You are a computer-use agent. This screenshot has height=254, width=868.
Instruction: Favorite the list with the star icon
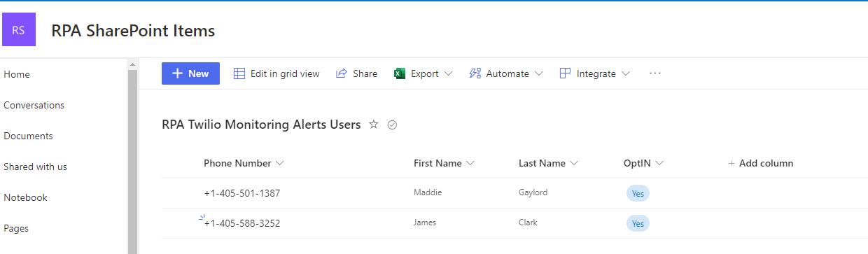click(374, 125)
